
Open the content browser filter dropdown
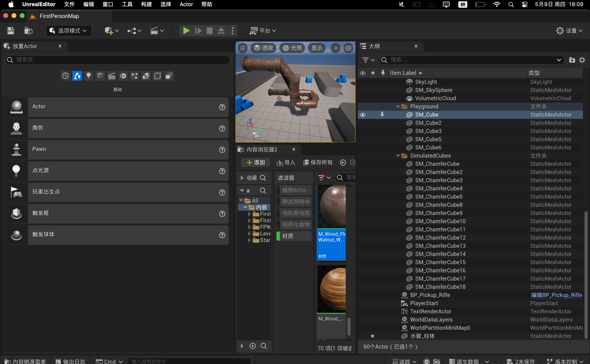pos(324,178)
